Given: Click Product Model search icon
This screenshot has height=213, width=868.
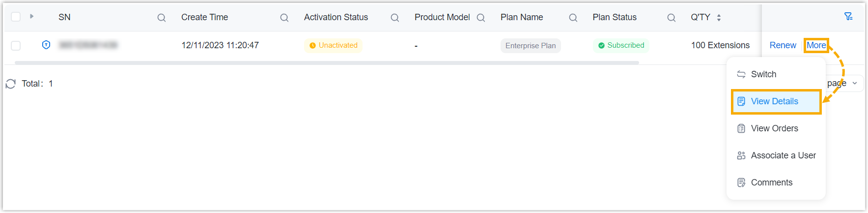Looking at the screenshot, I should (x=481, y=18).
